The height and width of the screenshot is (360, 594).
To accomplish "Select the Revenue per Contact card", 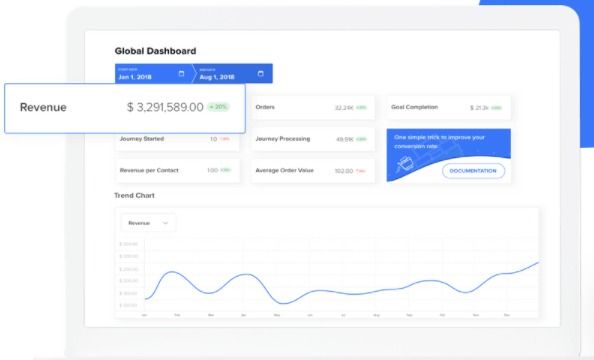I will (x=177, y=171).
